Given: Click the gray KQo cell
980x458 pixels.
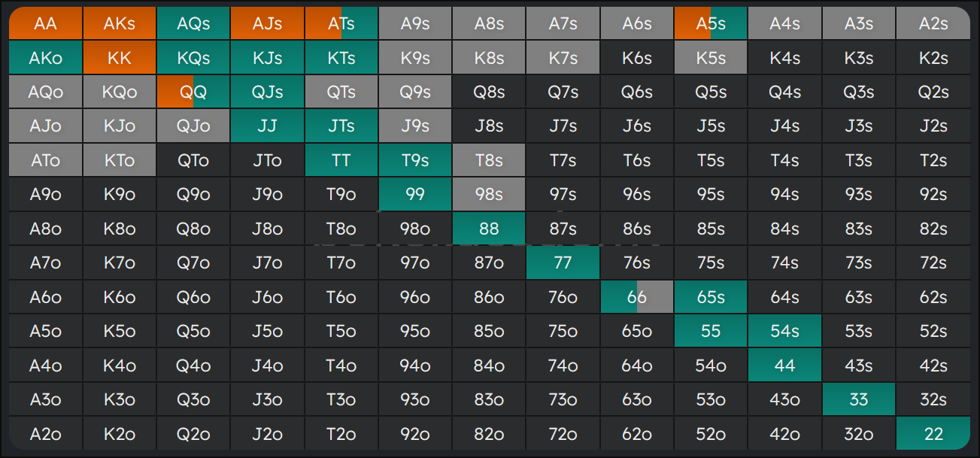Looking at the screenshot, I should tap(120, 92).
